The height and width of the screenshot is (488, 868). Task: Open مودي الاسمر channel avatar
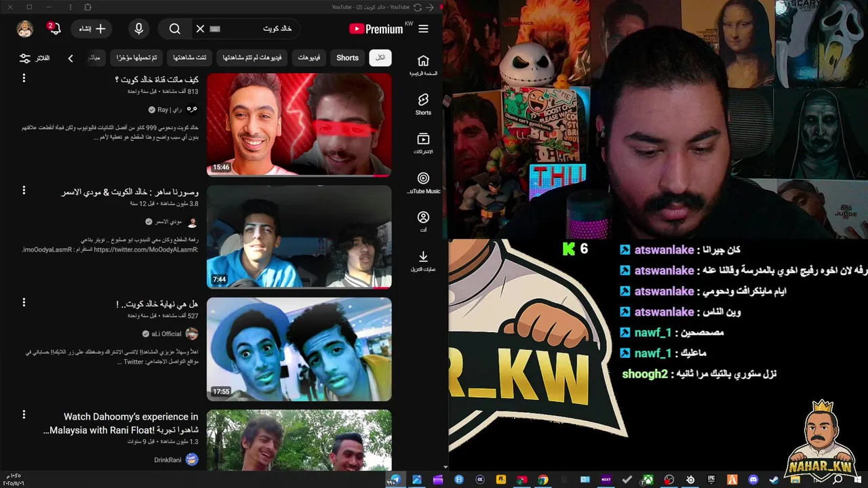[192, 222]
